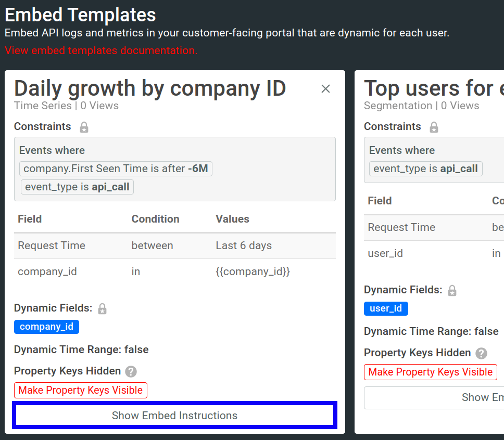
Task: Click the lock icon beside Constraints on Daily growth card
Action: pos(84,126)
